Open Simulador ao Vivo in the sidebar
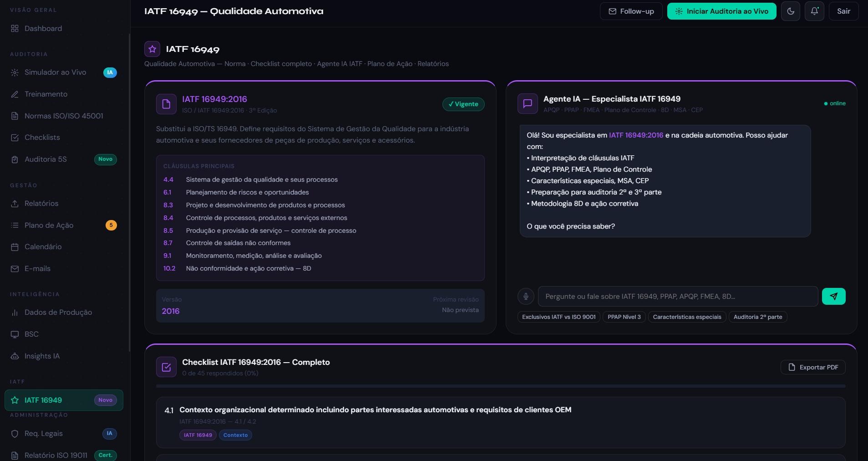 [x=55, y=72]
